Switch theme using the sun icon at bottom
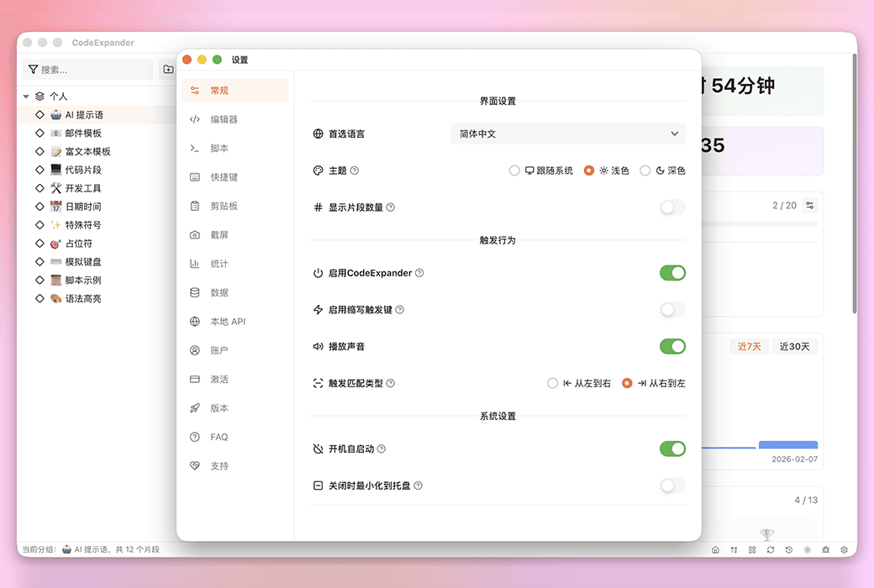The height and width of the screenshot is (588, 874). point(806,549)
